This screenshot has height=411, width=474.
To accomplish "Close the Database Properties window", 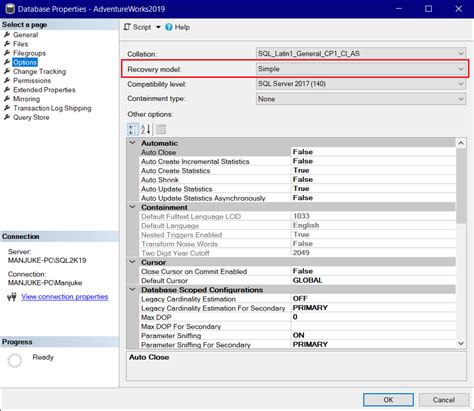I will click(x=459, y=9).
